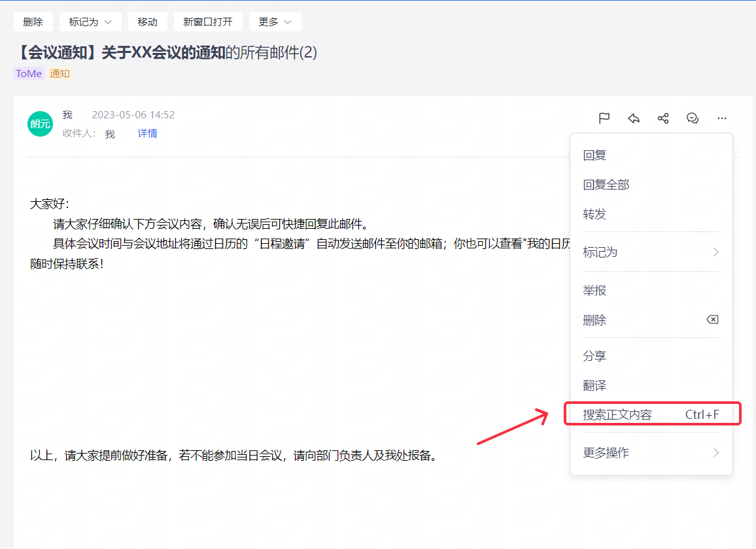Select 回复 from the context menu
756x549 pixels.
coord(651,155)
